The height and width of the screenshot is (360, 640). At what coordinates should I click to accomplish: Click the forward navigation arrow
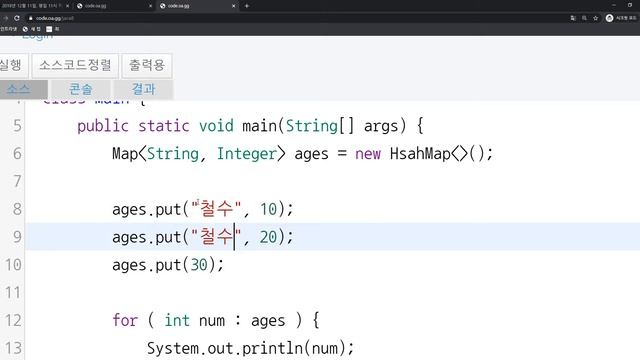5,18
